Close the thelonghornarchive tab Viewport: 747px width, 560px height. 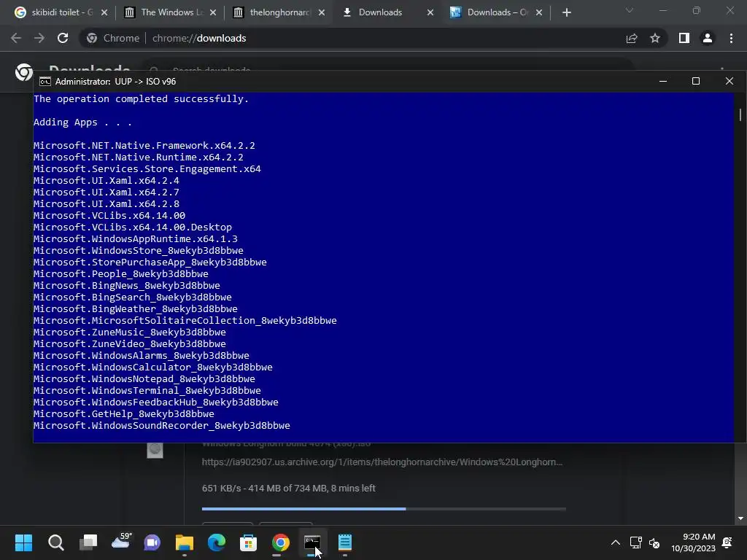coord(322,13)
